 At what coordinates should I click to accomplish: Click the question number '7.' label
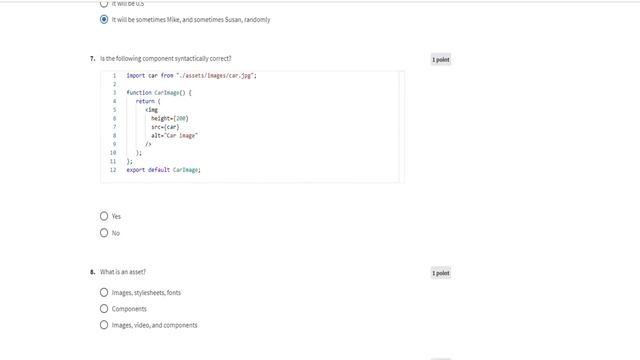[93, 59]
